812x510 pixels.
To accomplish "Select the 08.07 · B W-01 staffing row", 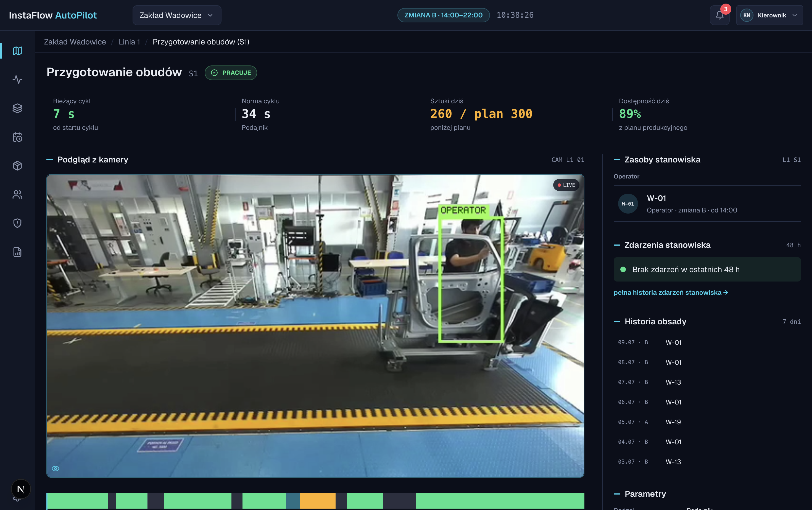I will coord(707,362).
